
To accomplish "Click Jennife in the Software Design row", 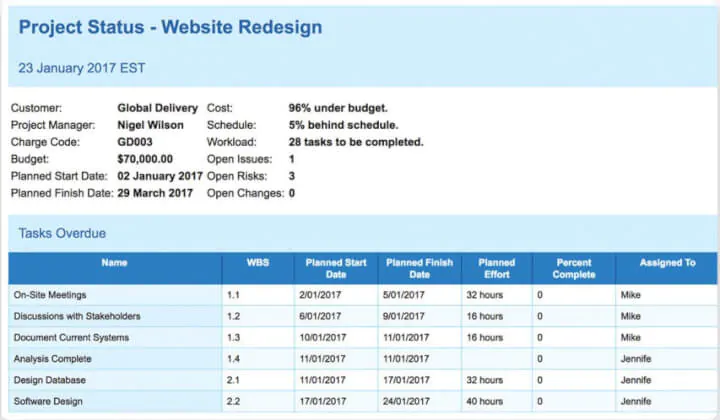I will (x=636, y=401).
